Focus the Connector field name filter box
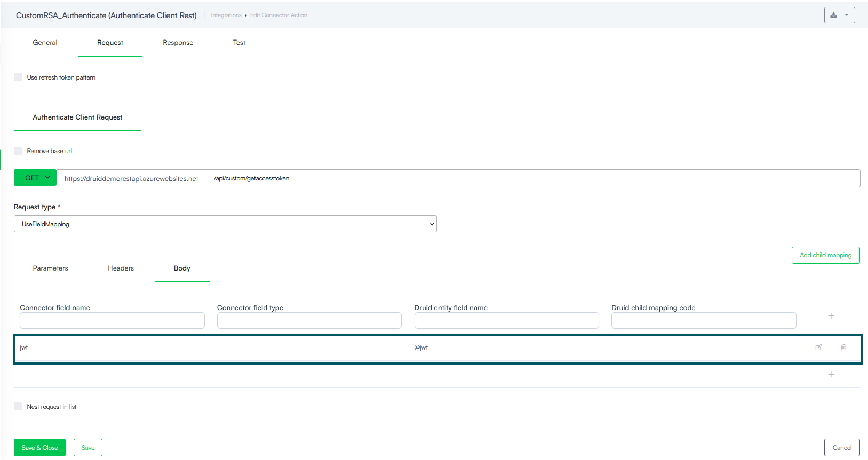 pos(112,321)
